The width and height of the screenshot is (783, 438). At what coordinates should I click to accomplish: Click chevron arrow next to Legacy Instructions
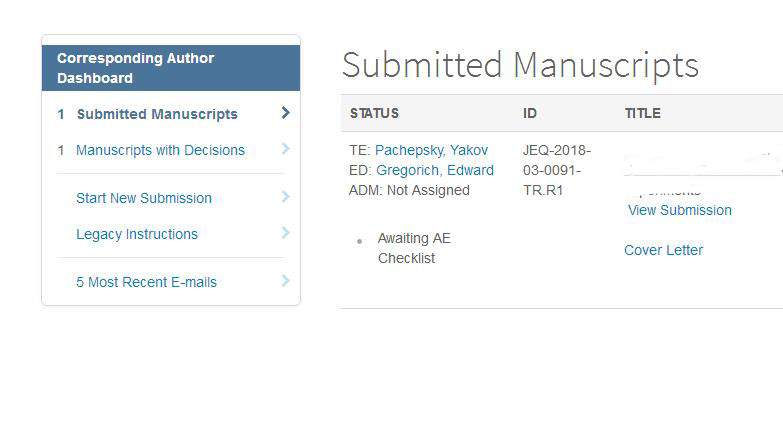(286, 233)
